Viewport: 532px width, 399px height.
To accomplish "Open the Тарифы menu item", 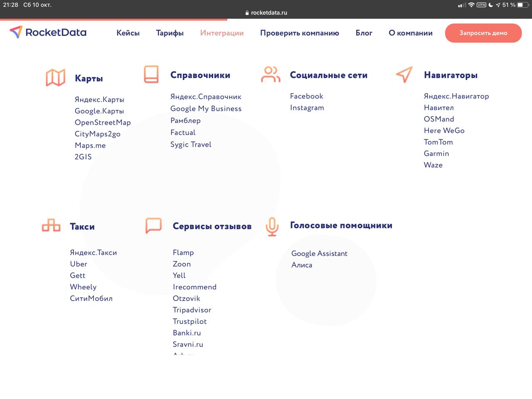I will (x=170, y=33).
